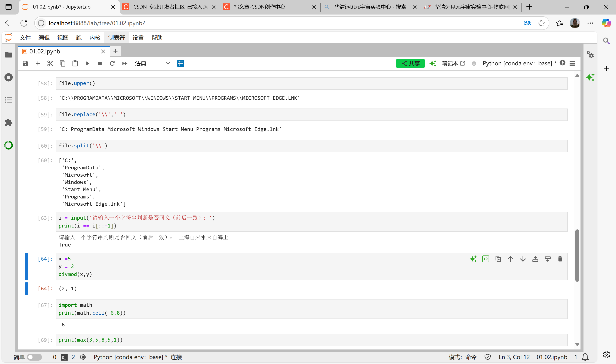Screen dimensions: 616x364
Task: Enable the debugger with the bug icon
Action: 474,63
